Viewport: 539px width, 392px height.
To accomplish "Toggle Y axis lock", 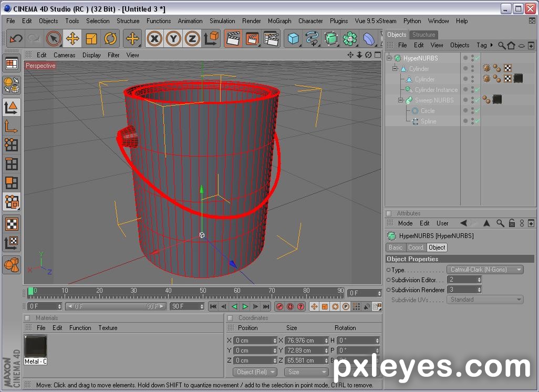I will (x=173, y=38).
